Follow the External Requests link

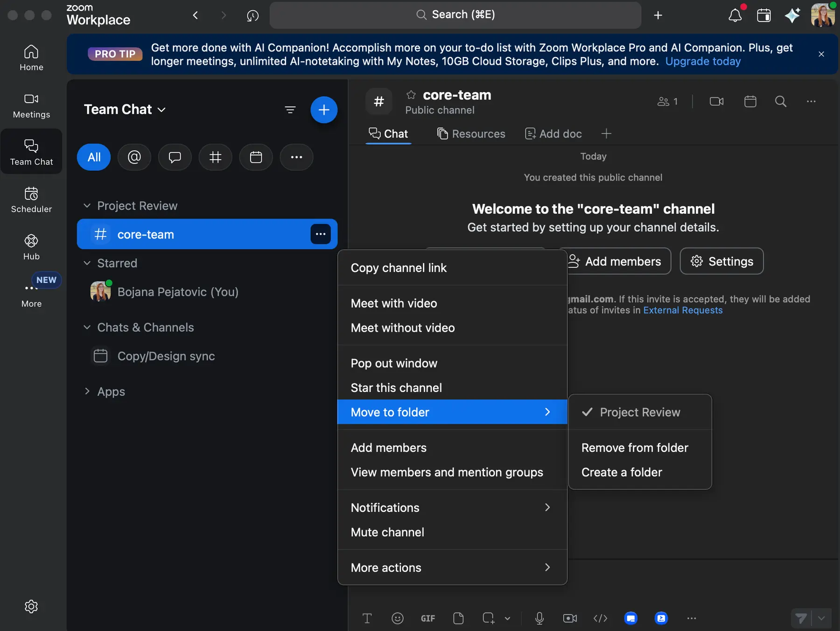point(683,310)
